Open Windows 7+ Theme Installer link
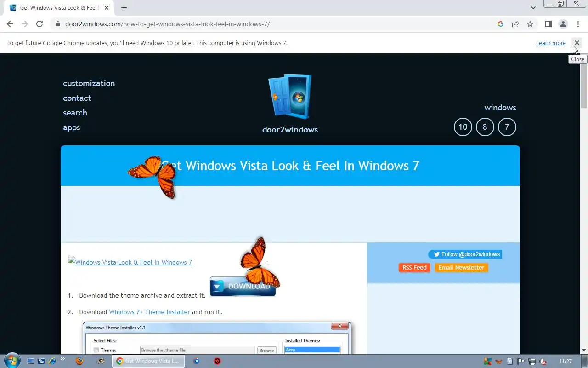 149,312
